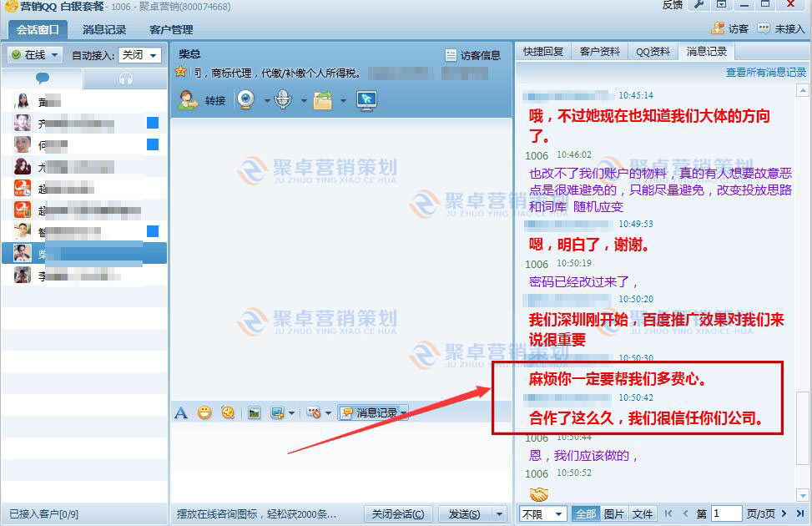
Task: Click the 已接入客户[0/9] status text
Action: (44, 514)
